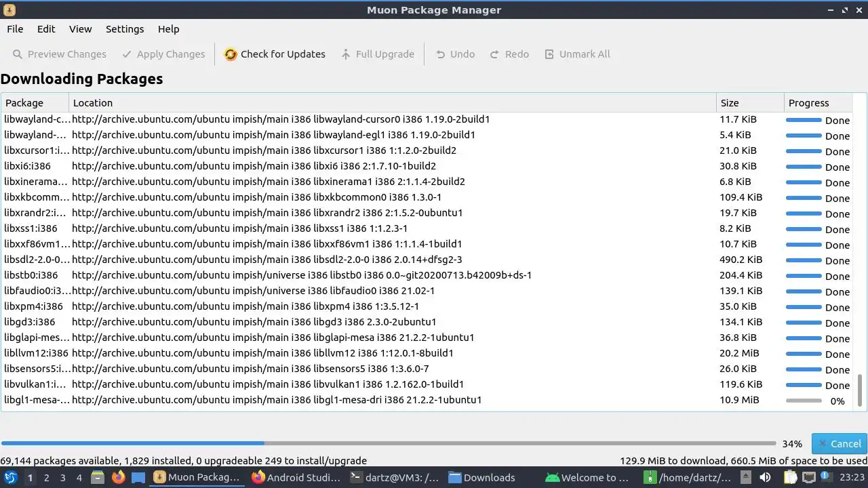
Task: Click Redo in toolbar
Action: coord(509,54)
